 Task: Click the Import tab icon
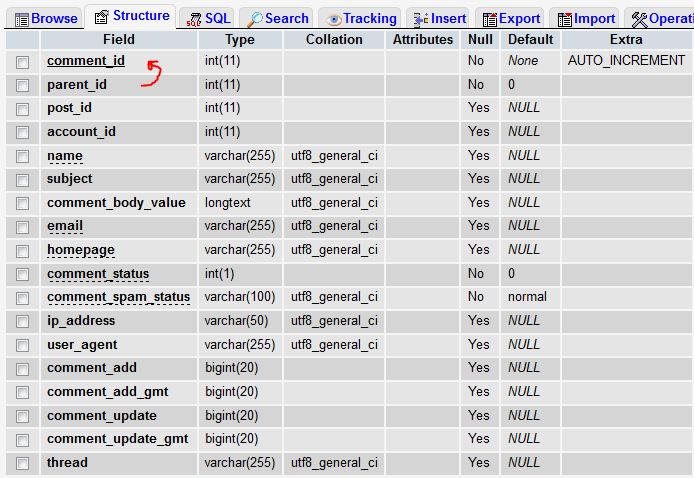pyautogui.click(x=565, y=19)
